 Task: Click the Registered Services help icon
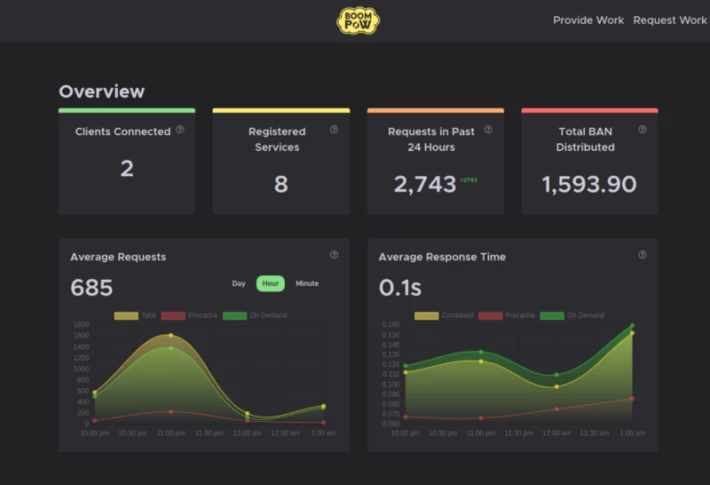pos(334,130)
